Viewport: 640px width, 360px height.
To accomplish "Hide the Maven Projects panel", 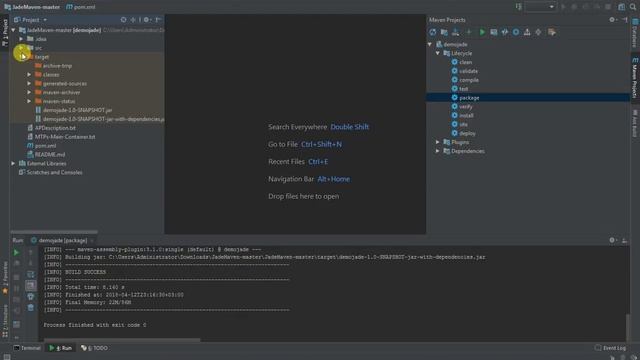I will (x=625, y=20).
